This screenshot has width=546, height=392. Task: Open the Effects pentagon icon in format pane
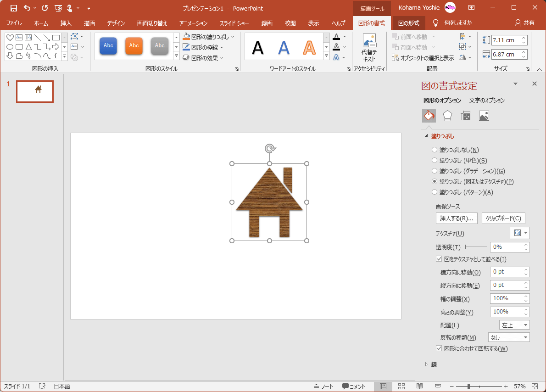447,116
